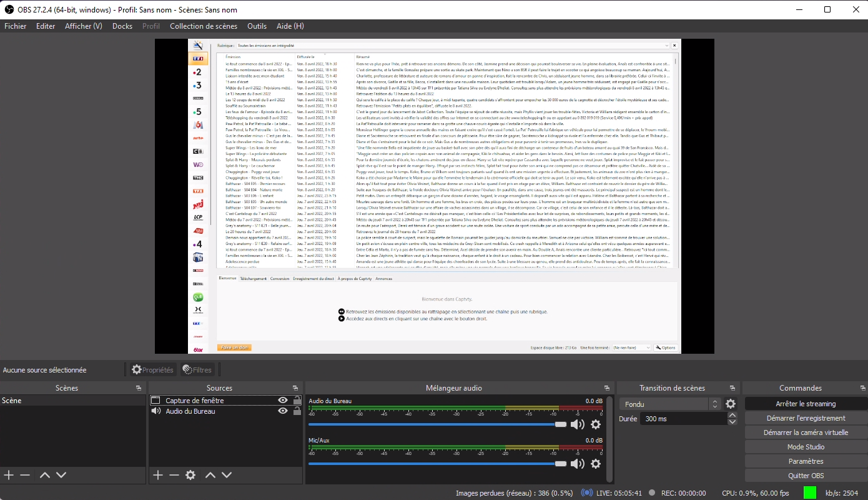Viewport: 868px width, 500px height.
Task: Open the Editer menu
Action: click(46, 26)
